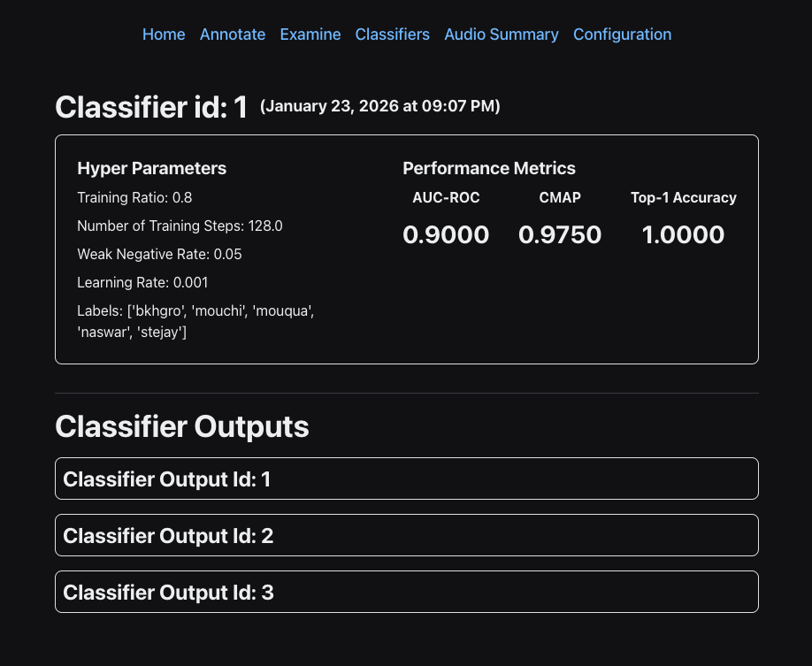The height and width of the screenshot is (666, 812).
Task: Click the Learning Rate: 0.001 line
Action: (142, 282)
